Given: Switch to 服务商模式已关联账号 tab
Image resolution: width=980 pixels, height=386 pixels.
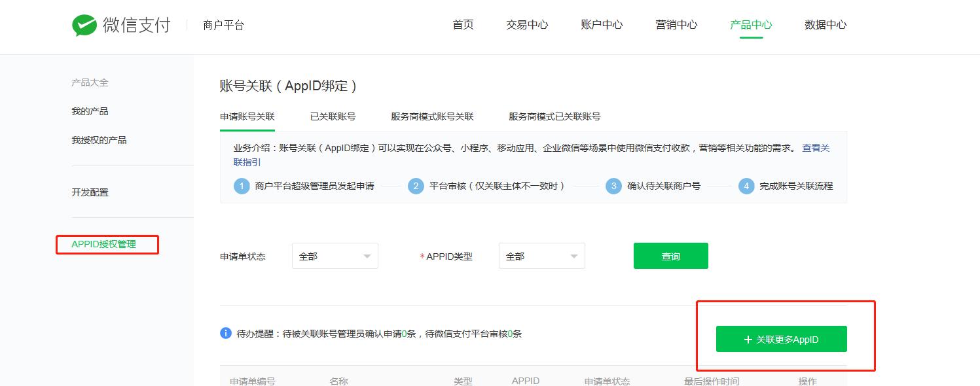Looking at the screenshot, I should [x=554, y=116].
